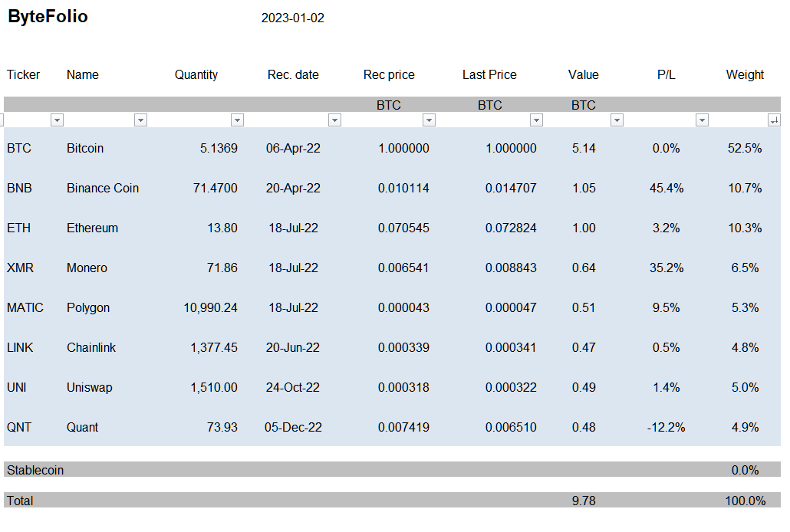Click the Weight column header
The height and width of the screenshot is (532, 790).
click(x=745, y=74)
